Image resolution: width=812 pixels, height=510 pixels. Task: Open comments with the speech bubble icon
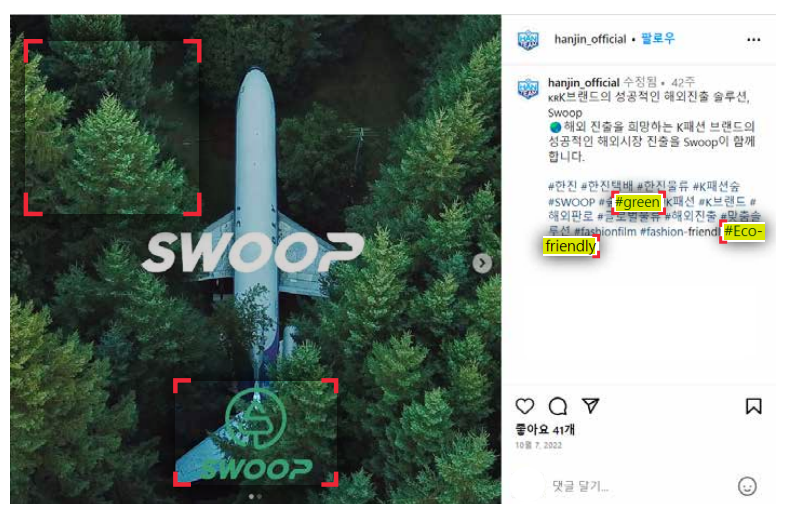point(558,406)
